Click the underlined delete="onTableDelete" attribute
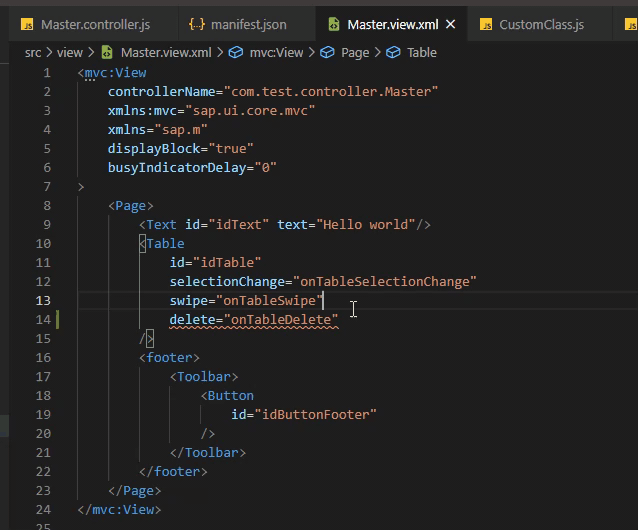Image resolution: width=638 pixels, height=530 pixels. (254, 320)
